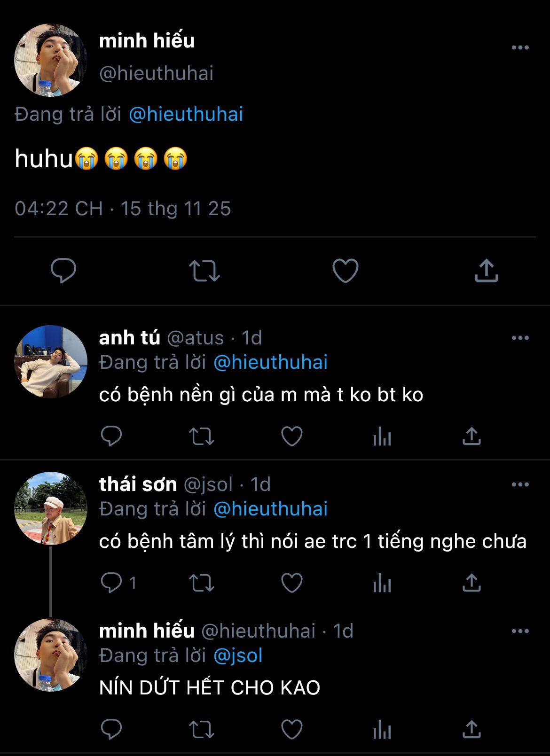The width and height of the screenshot is (550, 756).
Task: Like the main huhu tweet
Action: coord(346,271)
